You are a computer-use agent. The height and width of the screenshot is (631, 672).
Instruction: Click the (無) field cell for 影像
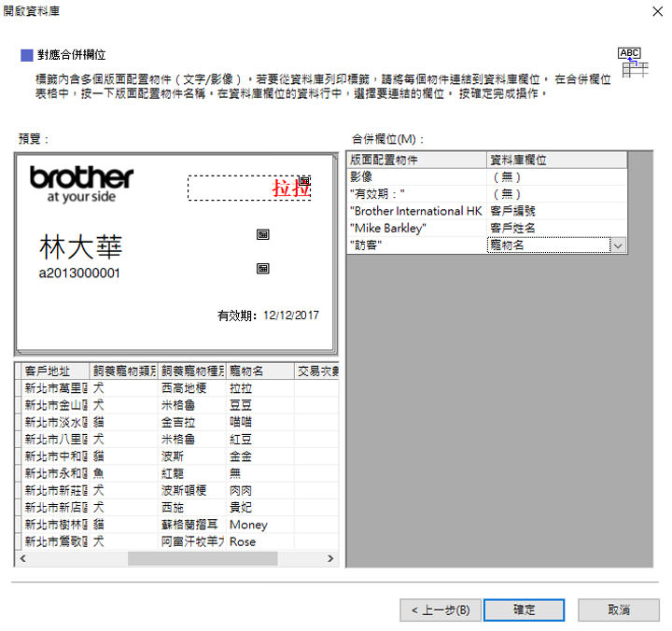556,176
